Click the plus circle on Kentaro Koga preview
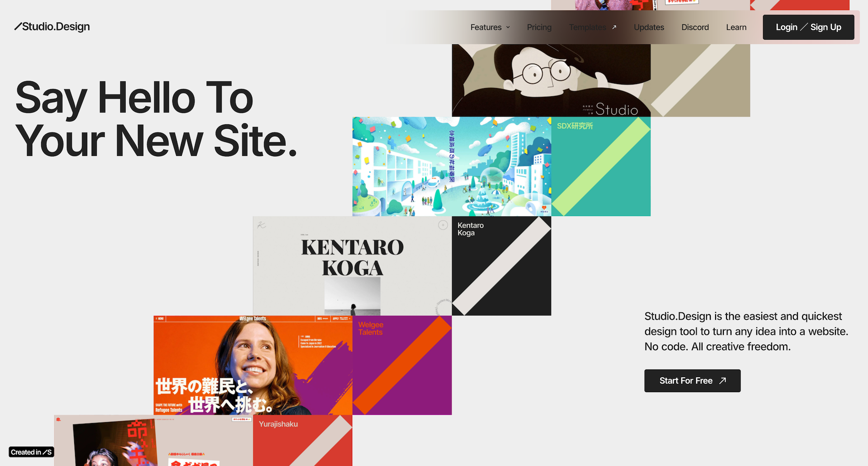This screenshot has width=868, height=466. tap(443, 225)
